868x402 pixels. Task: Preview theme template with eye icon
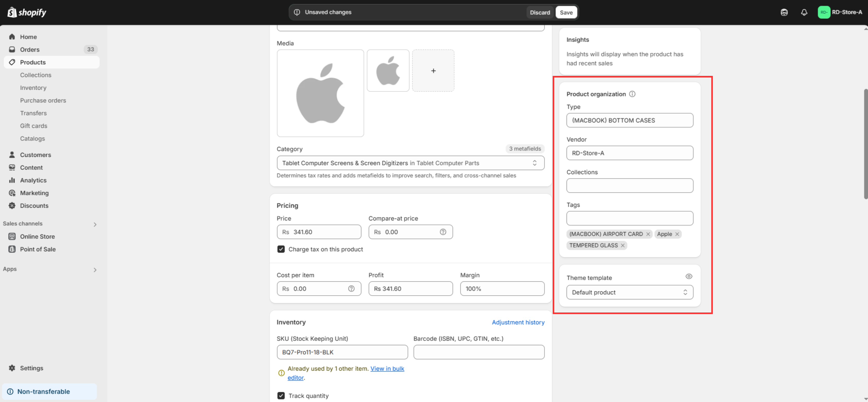click(x=689, y=276)
